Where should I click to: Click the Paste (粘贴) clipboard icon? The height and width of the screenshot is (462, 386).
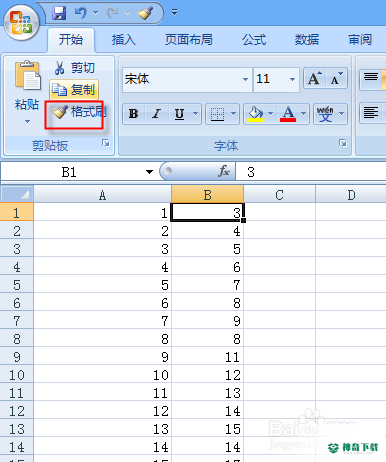(x=27, y=76)
